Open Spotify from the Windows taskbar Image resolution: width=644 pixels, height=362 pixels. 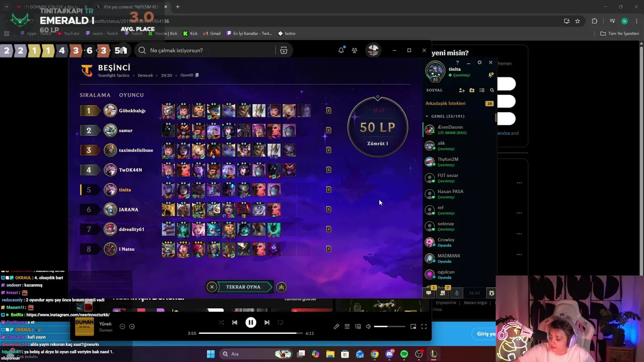tap(404, 354)
